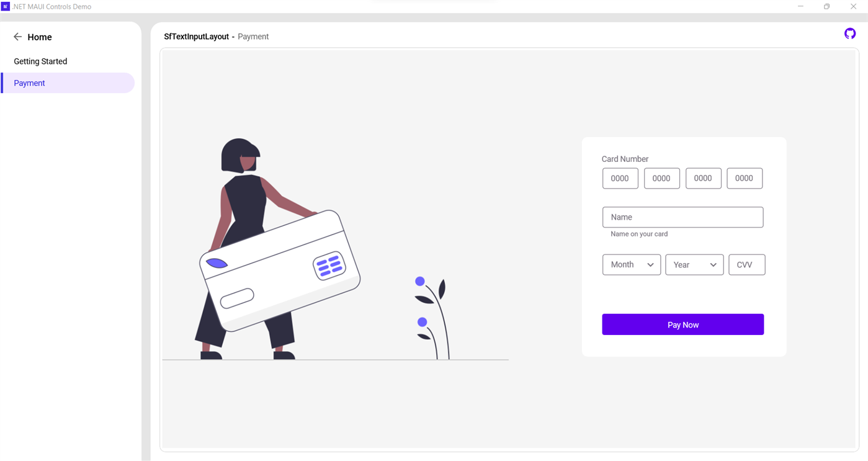Viewport: 868px width, 461px height.
Task: Click the Name input field
Action: tap(682, 217)
